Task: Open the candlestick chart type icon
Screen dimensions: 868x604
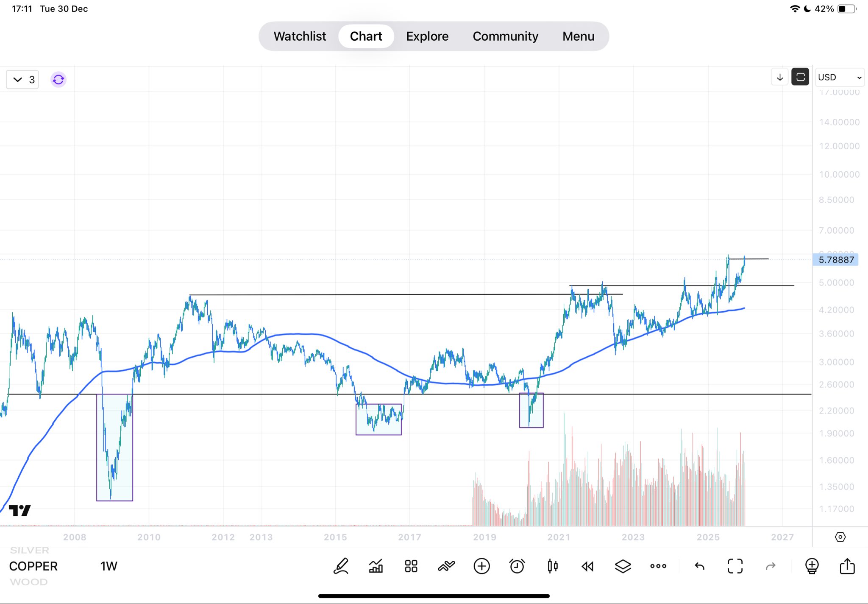Action: 552,566
